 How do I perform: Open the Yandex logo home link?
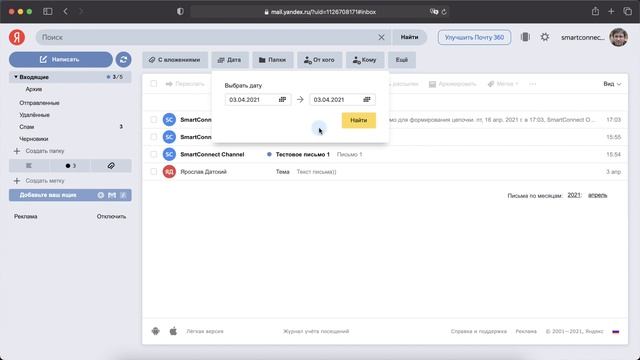point(17,37)
